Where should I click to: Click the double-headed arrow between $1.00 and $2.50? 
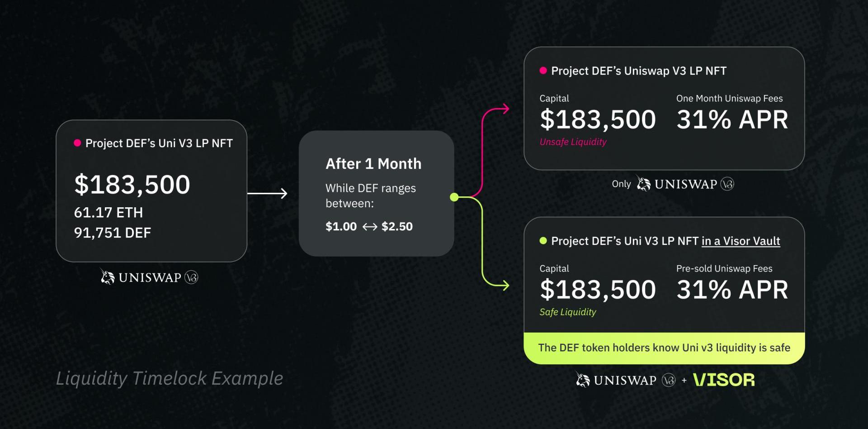tap(369, 227)
